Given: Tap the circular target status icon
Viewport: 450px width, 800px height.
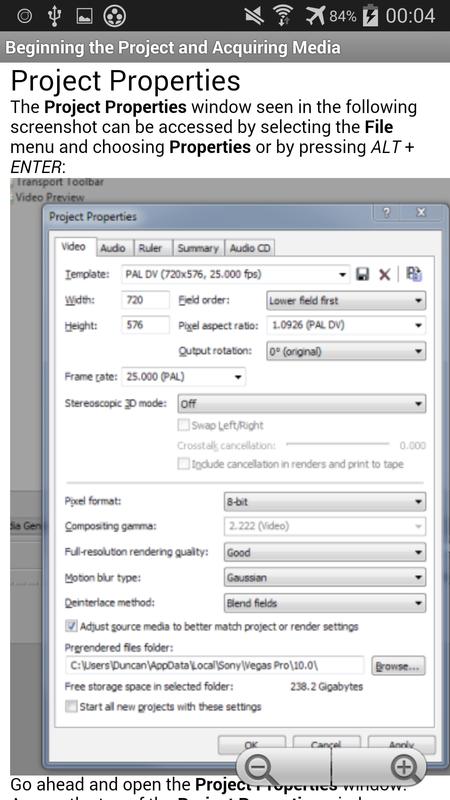Looking at the screenshot, I should (24, 16).
